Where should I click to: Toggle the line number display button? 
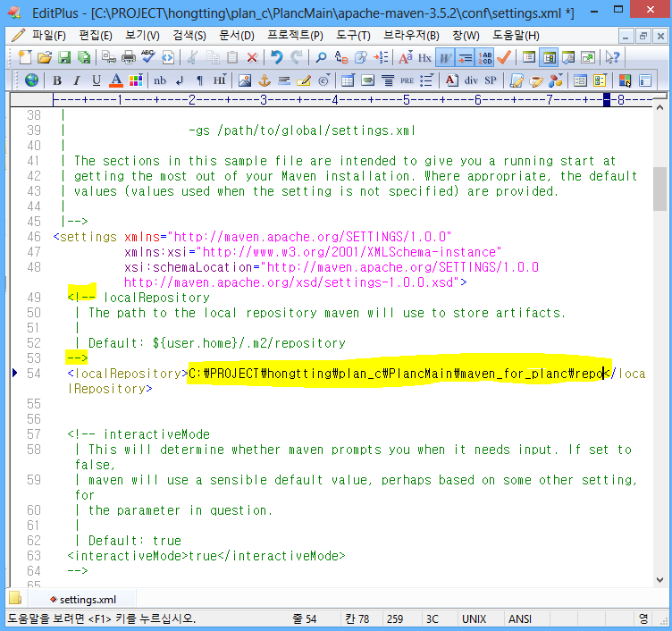[484, 57]
